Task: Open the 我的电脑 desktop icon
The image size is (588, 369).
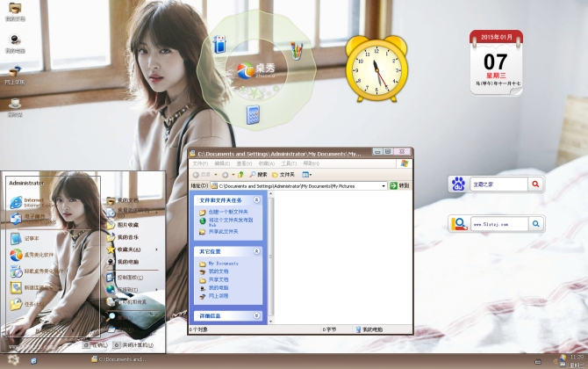Action: click(15, 43)
